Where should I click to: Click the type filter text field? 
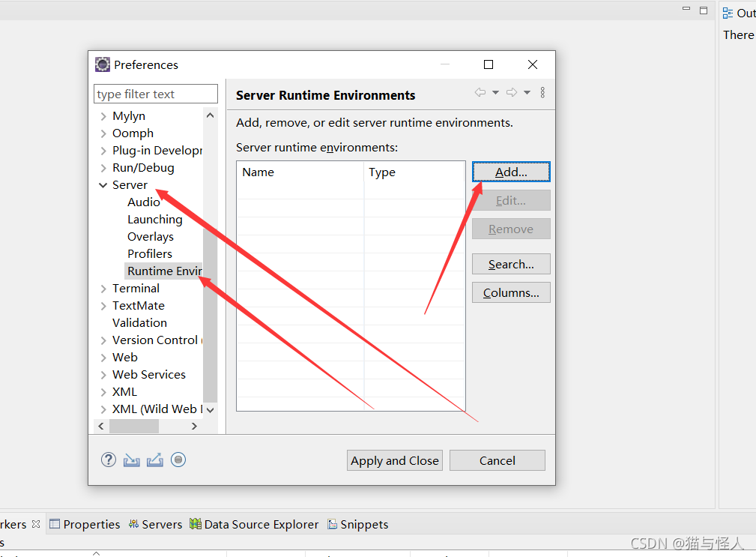pyautogui.click(x=156, y=94)
